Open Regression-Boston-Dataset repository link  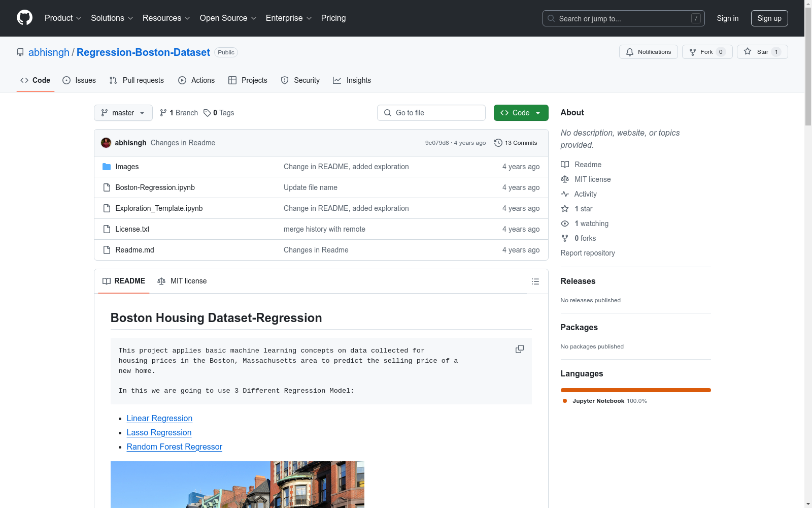143,52
